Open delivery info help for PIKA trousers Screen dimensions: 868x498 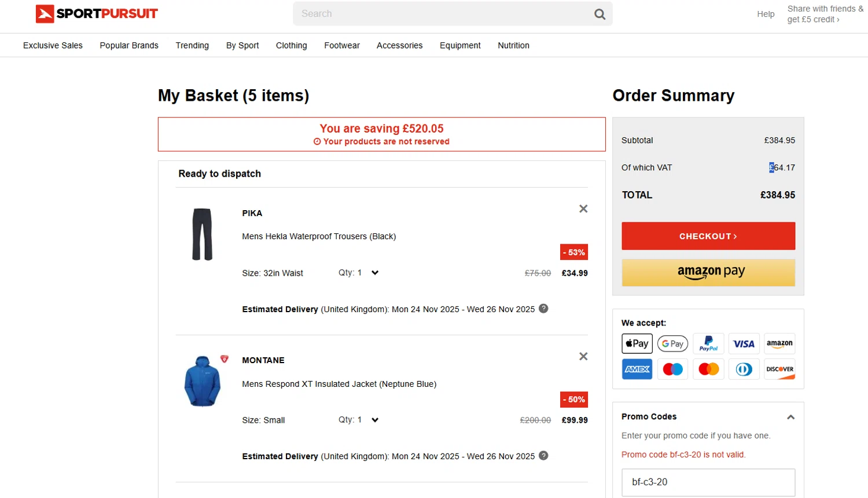(543, 309)
